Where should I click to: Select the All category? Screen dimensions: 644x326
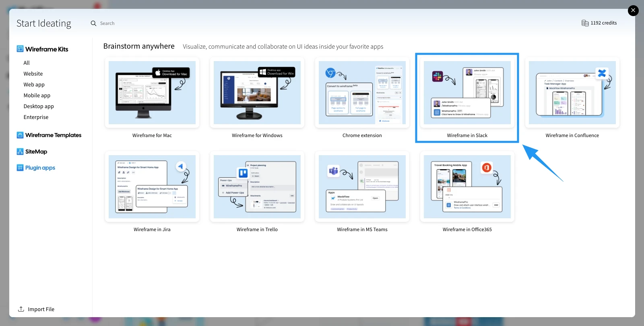[27, 63]
